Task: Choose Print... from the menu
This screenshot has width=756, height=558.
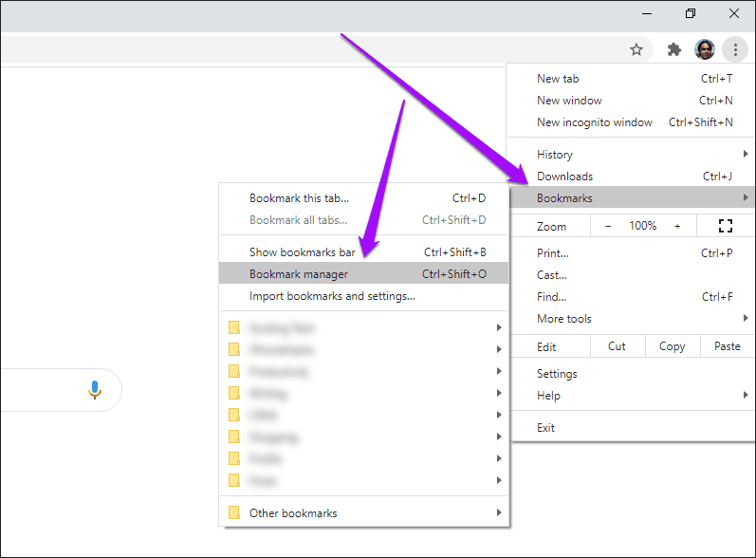Action: pos(632,253)
